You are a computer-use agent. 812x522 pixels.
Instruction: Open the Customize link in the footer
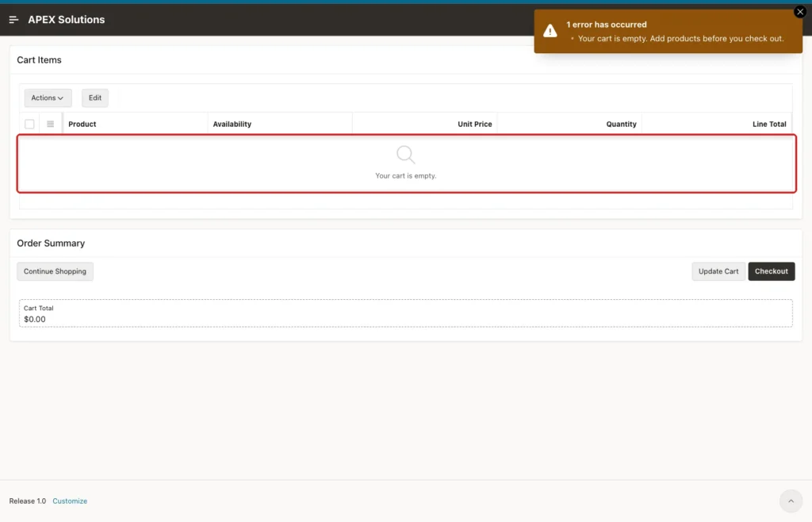point(70,501)
